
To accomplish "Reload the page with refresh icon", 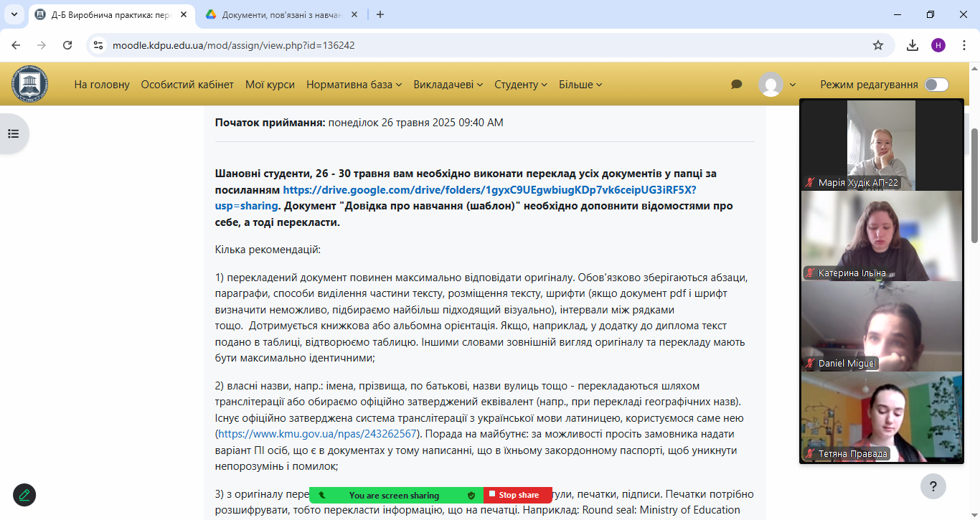I will pyautogui.click(x=67, y=45).
